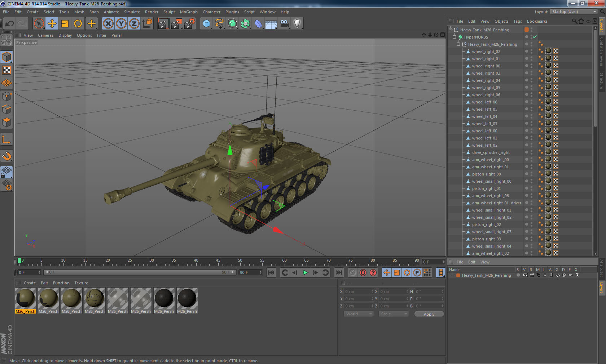The image size is (606, 364).
Task: Open the Sculpt menu
Action: (169, 12)
